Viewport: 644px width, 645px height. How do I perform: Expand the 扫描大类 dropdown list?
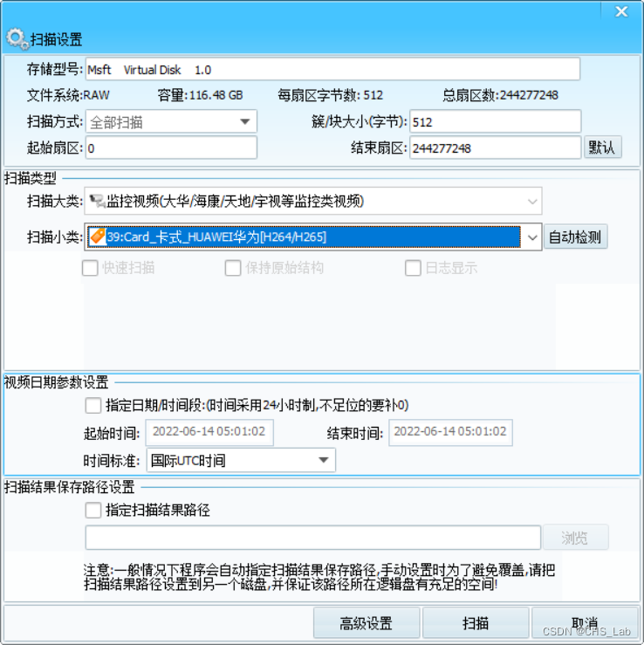[532, 201]
